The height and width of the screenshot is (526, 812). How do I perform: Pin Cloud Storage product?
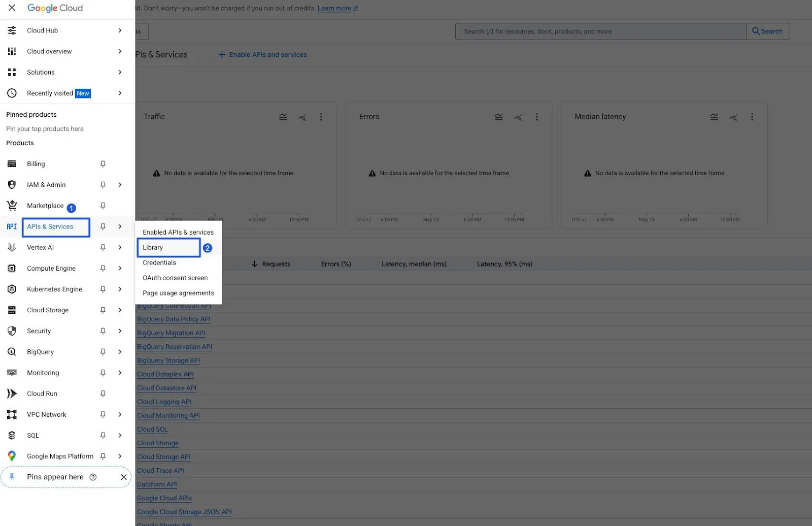pos(103,310)
